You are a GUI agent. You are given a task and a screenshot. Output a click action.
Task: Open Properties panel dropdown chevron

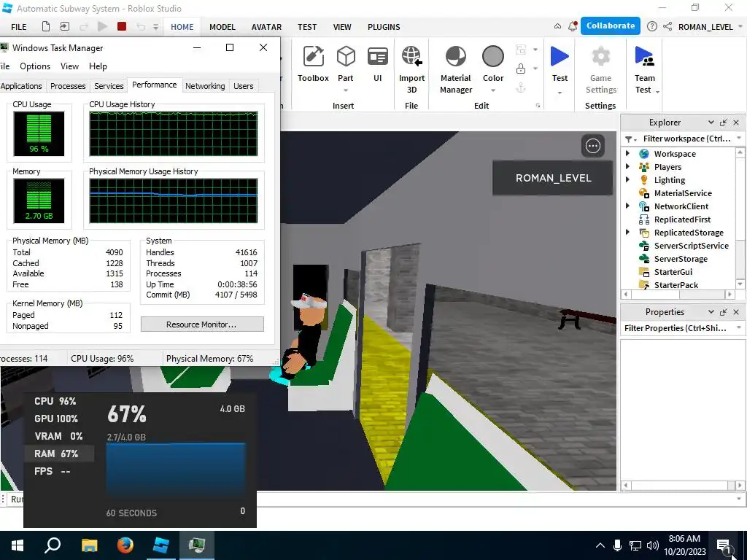click(x=711, y=312)
